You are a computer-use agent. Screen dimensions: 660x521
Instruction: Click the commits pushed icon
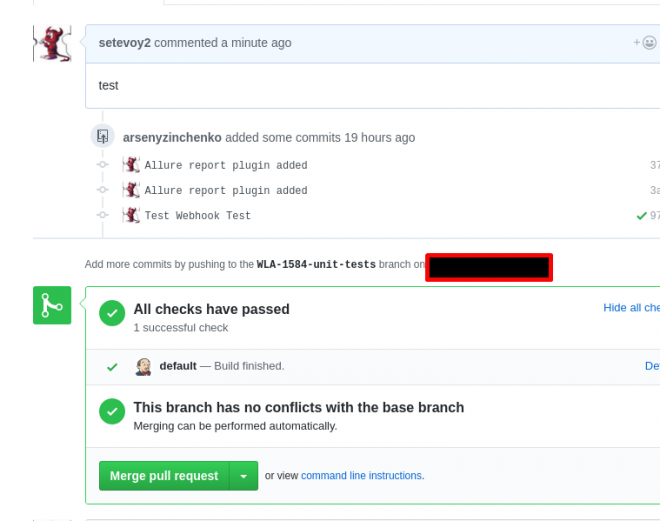pyautogui.click(x=102, y=137)
